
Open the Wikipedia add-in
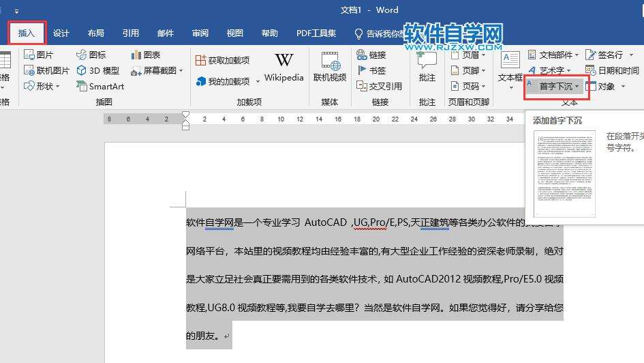point(283,68)
